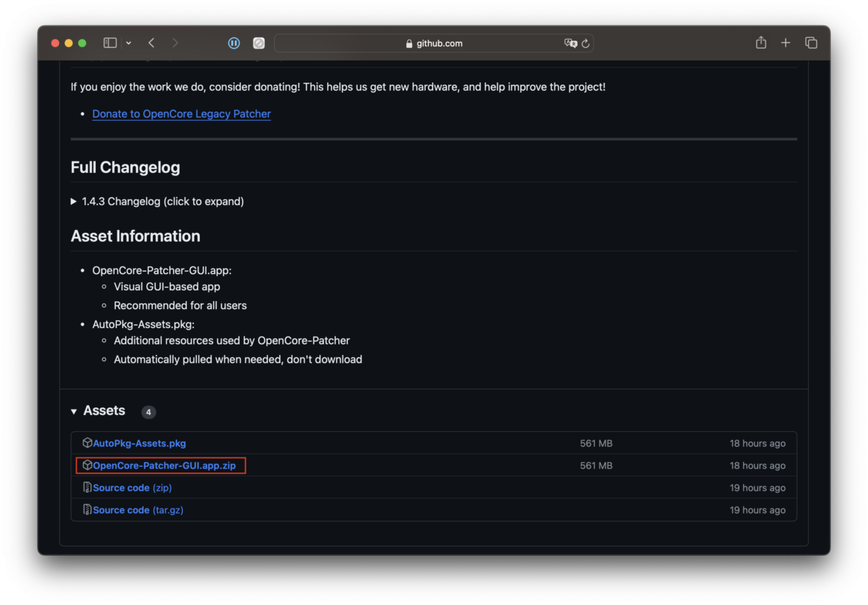Screen dimensions: 868x605
Task: Click file icon beside Source code (zip)
Action: tap(87, 487)
